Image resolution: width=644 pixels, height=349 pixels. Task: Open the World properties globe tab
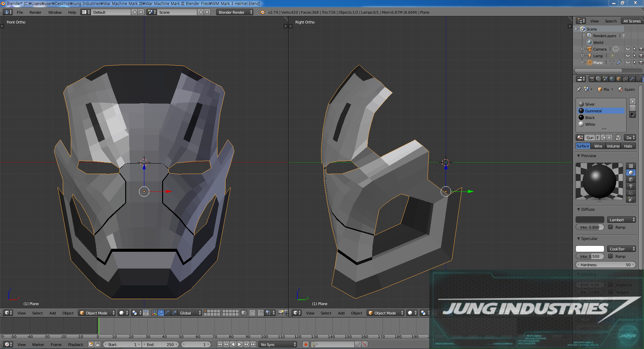[x=612, y=79]
